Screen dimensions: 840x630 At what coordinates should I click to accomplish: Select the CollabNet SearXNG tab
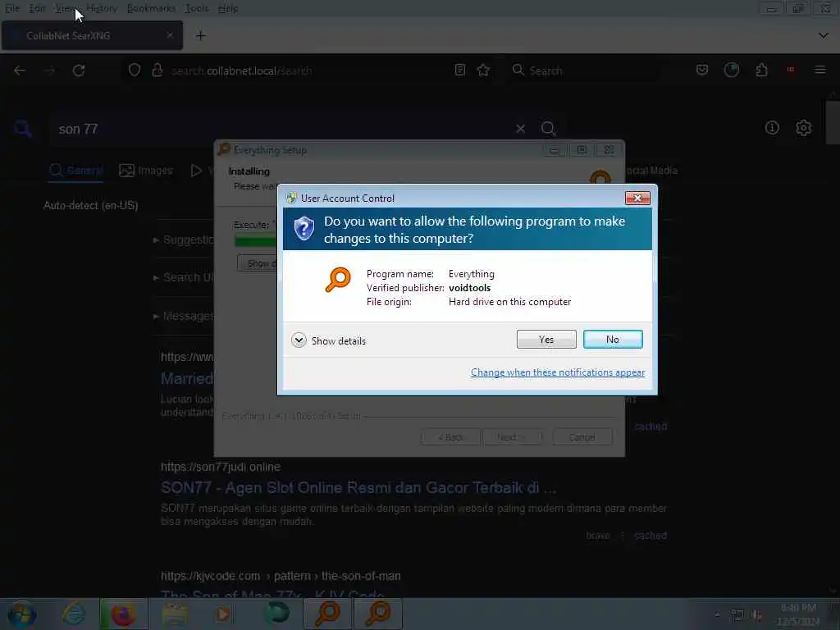pyautogui.click(x=92, y=35)
